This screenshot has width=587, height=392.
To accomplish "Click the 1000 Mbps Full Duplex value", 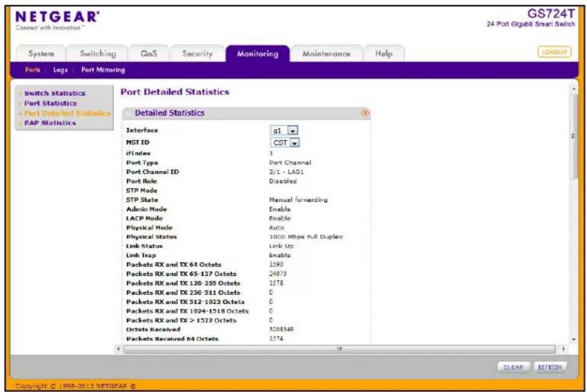I will pyautogui.click(x=306, y=237).
